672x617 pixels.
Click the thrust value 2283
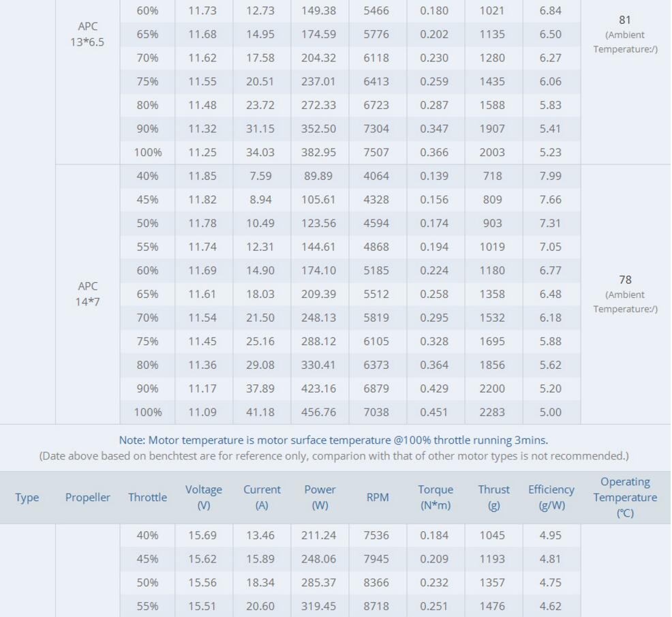[x=492, y=412]
